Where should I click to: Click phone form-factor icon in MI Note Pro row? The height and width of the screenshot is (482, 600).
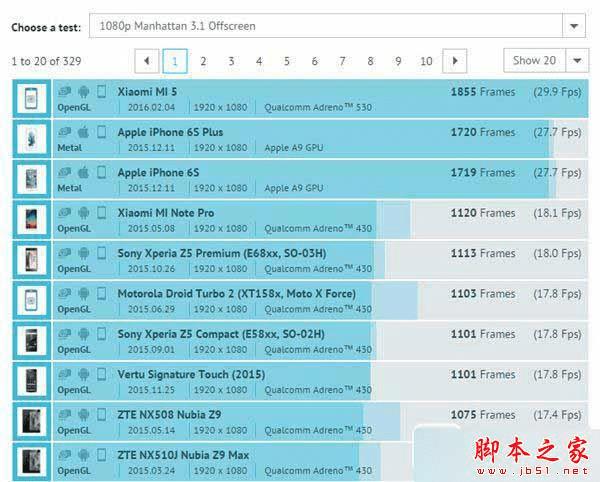[x=101, y=213]
